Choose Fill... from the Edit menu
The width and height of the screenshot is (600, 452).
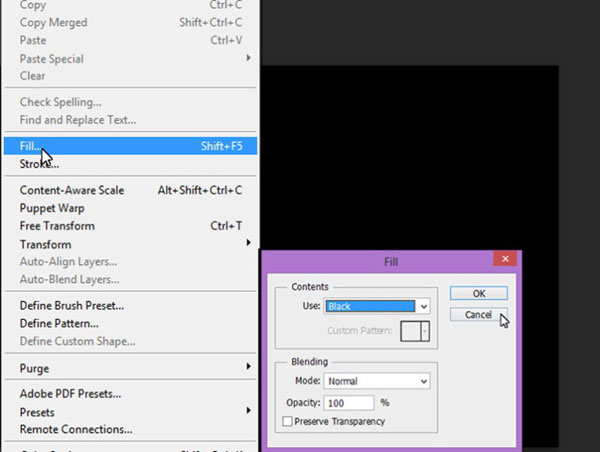(x=30, y=146)
